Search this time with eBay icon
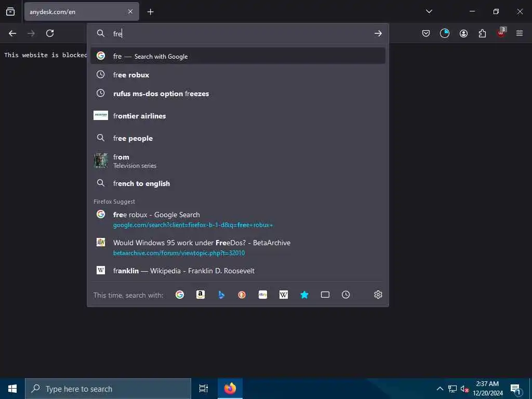 262,295
